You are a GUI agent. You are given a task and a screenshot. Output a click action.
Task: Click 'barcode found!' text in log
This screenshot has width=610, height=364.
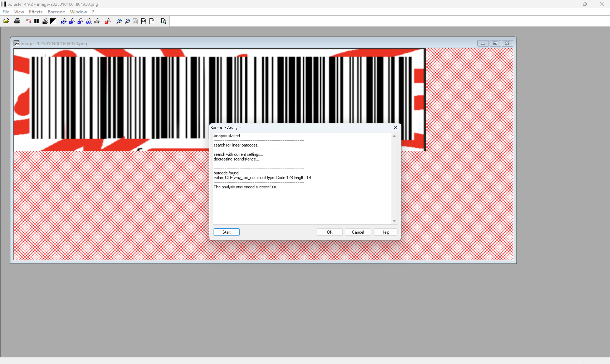pos(226,173)
